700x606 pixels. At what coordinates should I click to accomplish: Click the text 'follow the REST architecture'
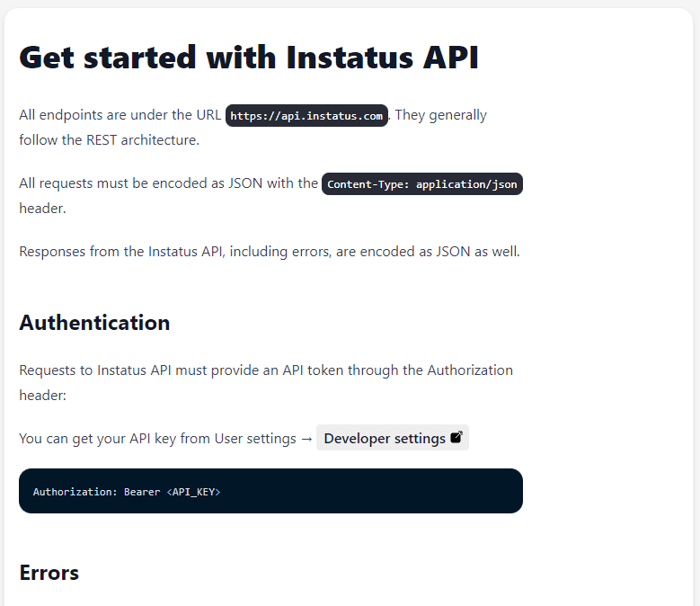(x=109, y=139)
